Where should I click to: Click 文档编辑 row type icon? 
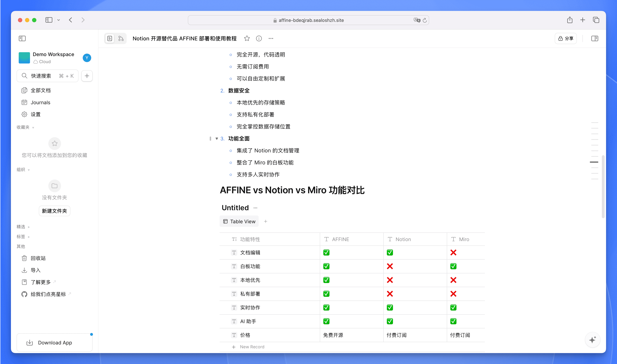coord(234,253)
